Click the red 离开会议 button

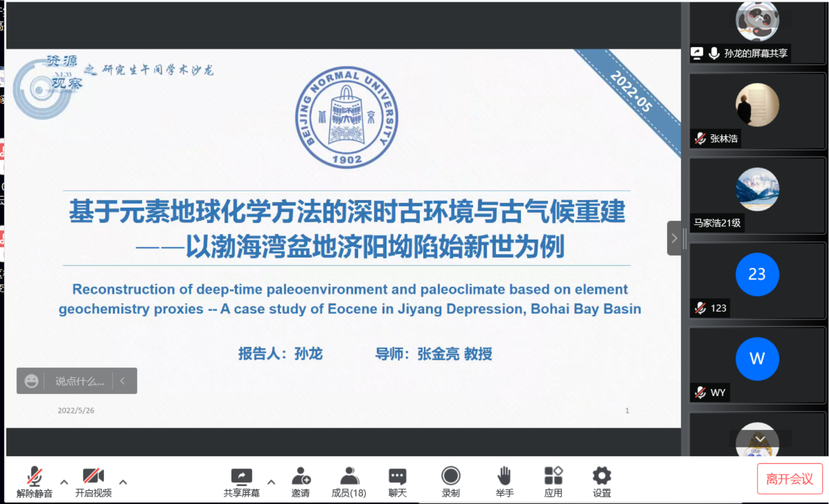coord(789,479)
